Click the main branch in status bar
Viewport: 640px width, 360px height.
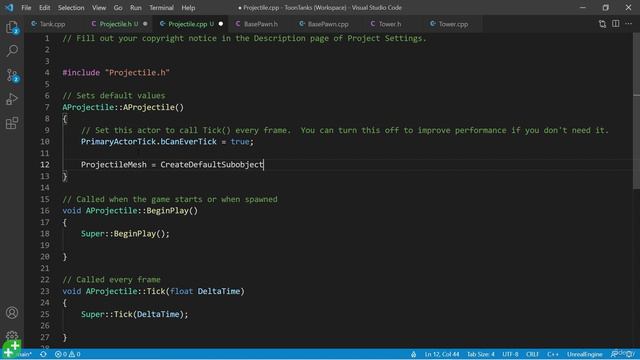coord(24,354)
